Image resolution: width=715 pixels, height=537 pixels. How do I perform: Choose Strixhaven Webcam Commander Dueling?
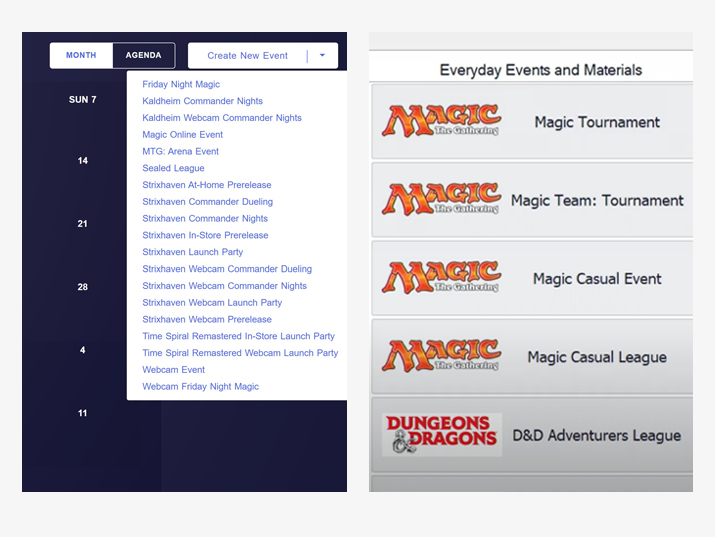[227, 269]
